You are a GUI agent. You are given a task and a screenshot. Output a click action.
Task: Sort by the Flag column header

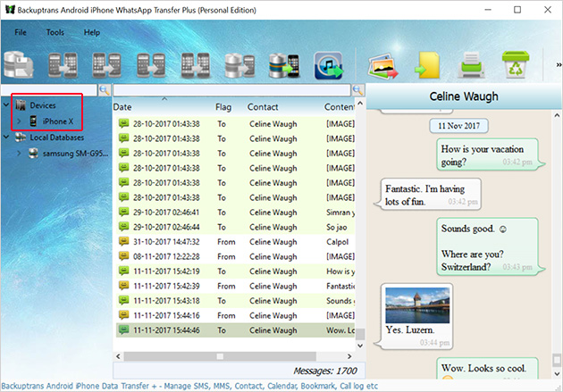point(223,107)
